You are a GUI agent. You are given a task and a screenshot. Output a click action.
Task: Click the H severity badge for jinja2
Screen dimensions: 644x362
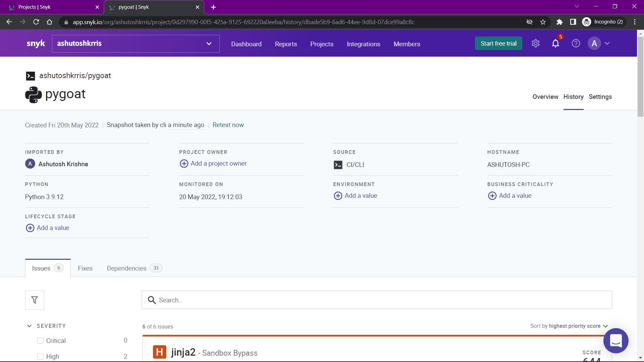(160, 352)
